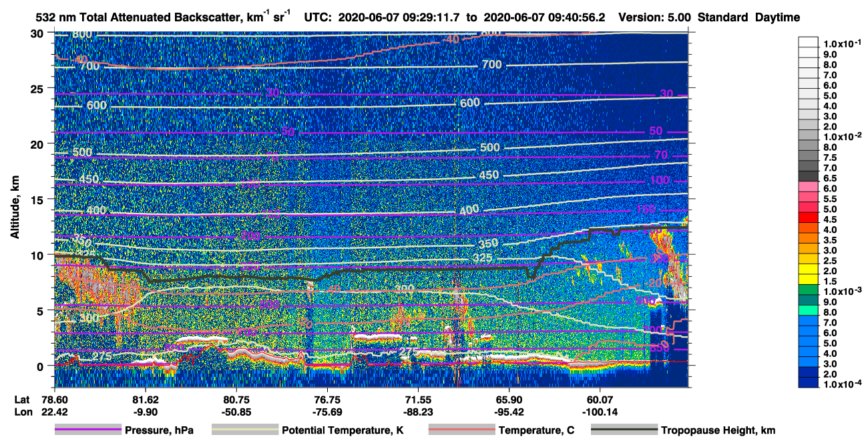Click the 'Altitude, km' axis label
Viewport: 868px width, 445px height.
[x=15, y=208]
